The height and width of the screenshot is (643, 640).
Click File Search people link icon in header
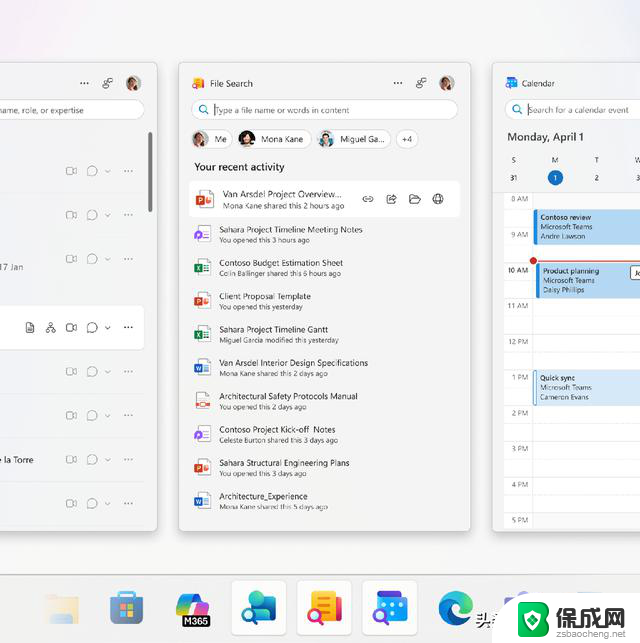point(421,83)
